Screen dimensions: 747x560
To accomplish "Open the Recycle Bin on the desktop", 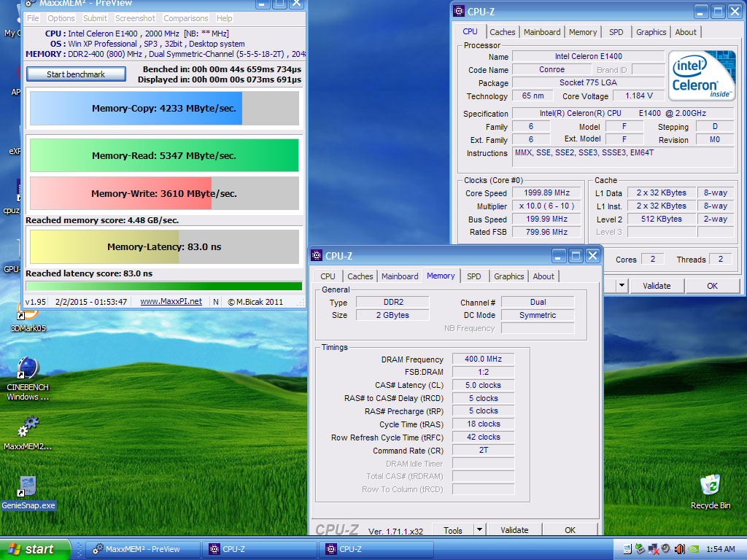I will click(711, 491).
